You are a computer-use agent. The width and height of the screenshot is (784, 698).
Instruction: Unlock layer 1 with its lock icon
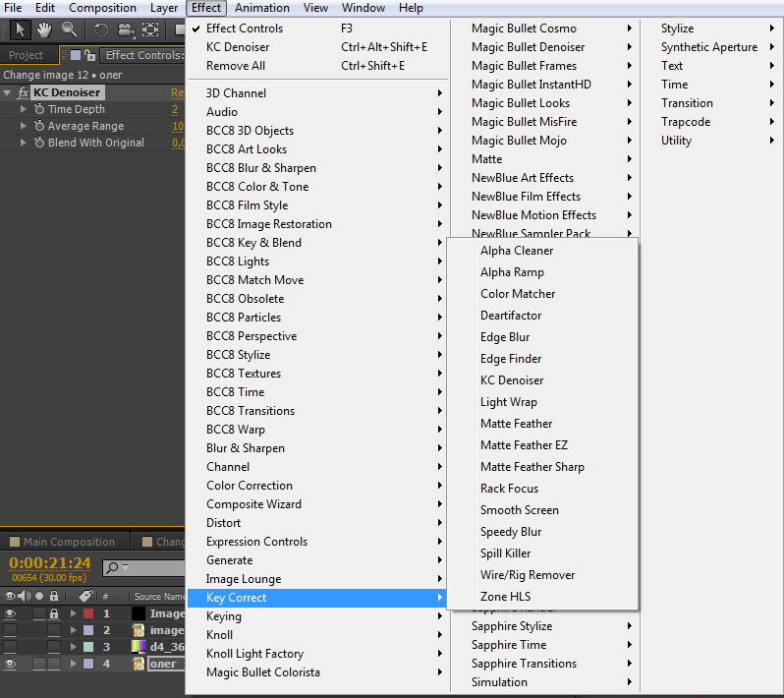click(54, 613)
